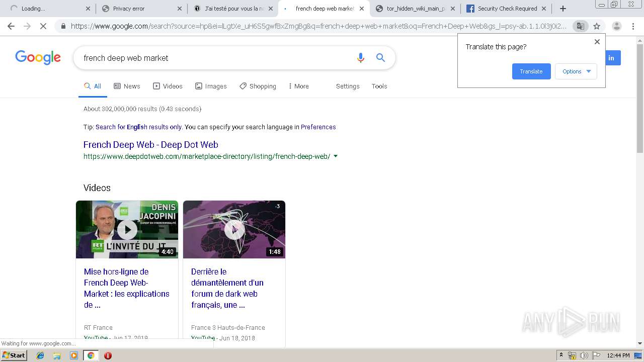644x362 pixels.
Task: Stop loading the page with the X button
Action: (x=43, y=26)
